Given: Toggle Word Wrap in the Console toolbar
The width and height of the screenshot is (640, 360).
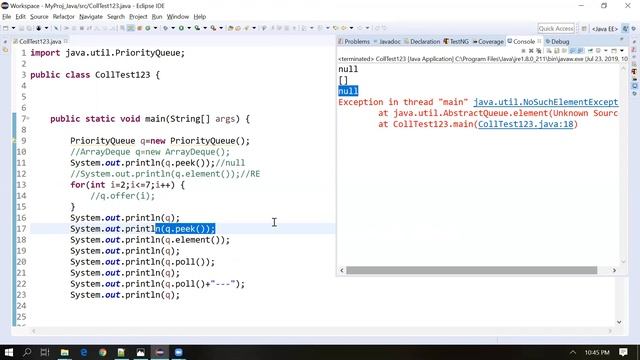Looking at the screenshot, I should coord(564,51).
